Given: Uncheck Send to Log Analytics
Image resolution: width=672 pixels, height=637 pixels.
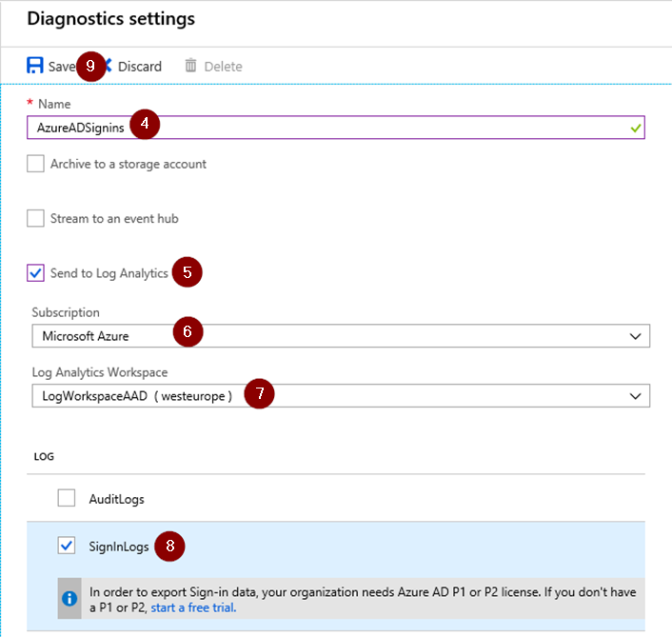Looking at the screenshot, I should [x=35, y=272].
